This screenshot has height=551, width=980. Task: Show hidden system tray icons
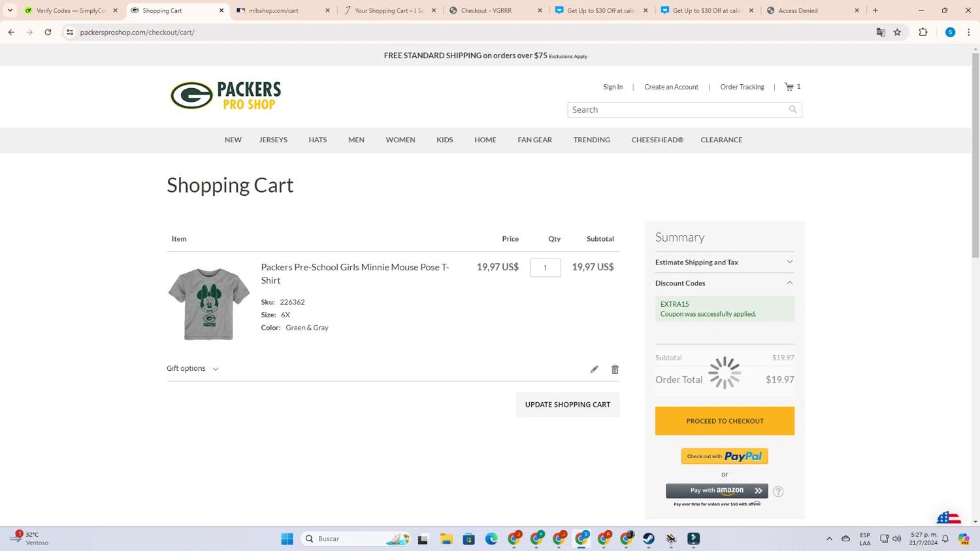pyautogui.click(x=829, y=539)
